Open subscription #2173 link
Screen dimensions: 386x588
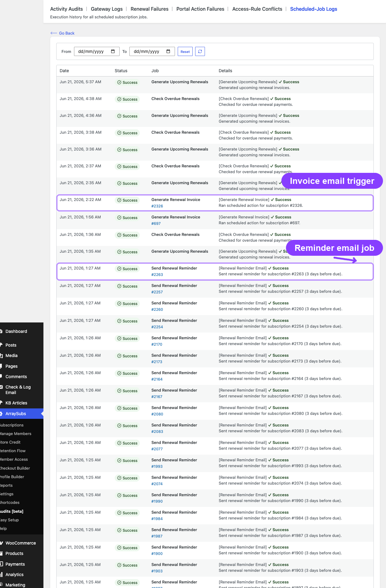click(x=157, y=362)
